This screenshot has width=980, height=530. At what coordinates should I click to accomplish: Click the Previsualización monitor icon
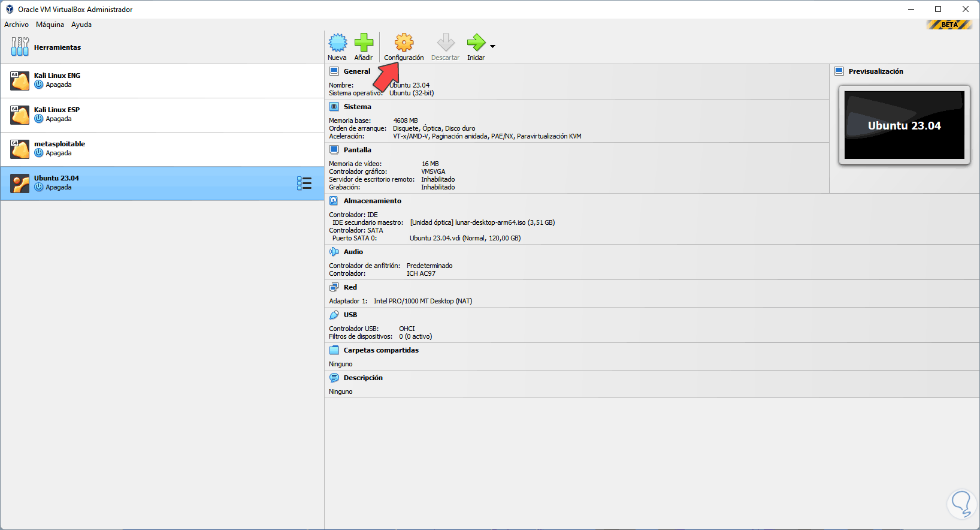point(839,71)
